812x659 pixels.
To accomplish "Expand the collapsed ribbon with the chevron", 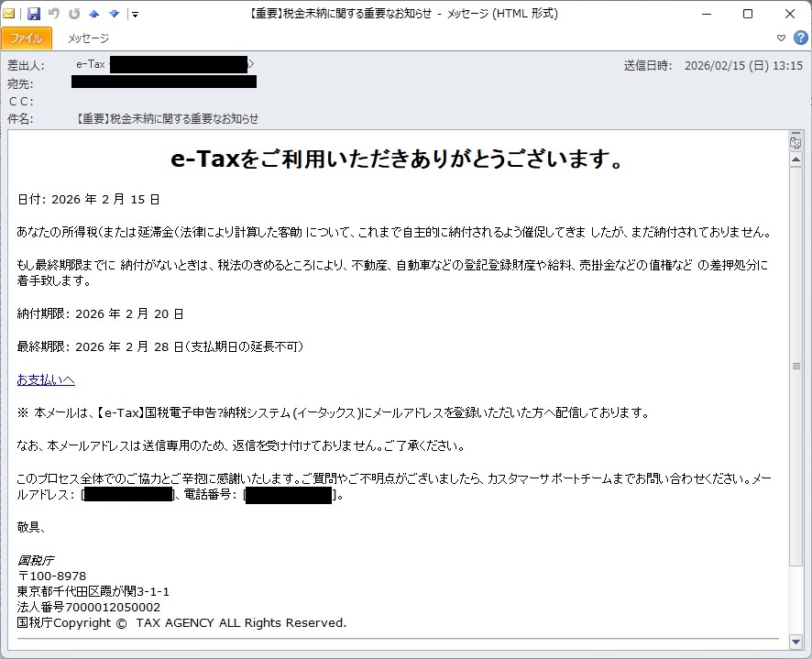I will (x=781, y=38).
